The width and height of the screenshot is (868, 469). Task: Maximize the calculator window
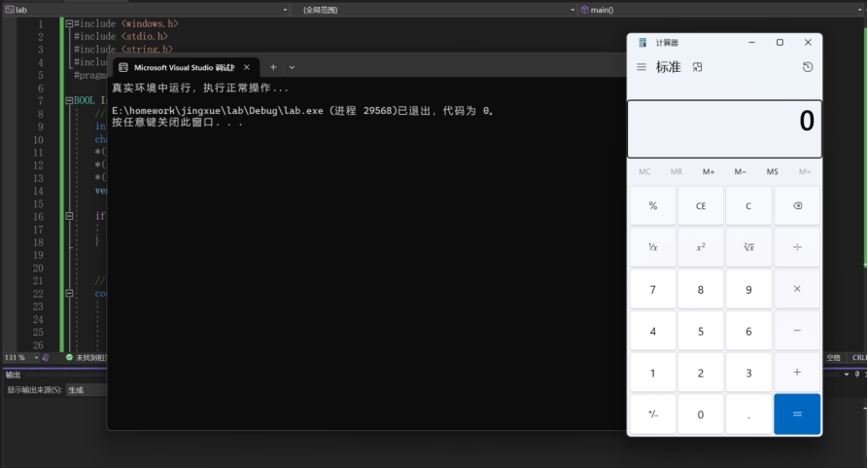click(x=780, y=42)
